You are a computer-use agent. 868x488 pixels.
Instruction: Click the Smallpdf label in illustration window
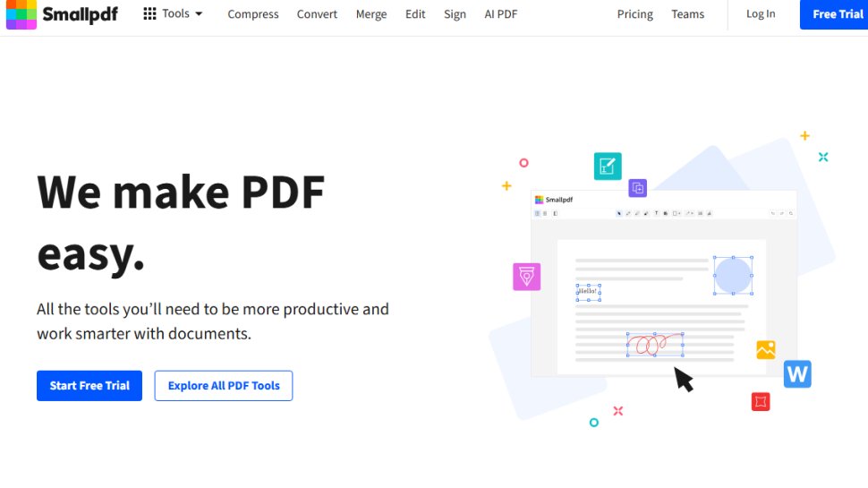pyautogui.click(x=559, y=200)
